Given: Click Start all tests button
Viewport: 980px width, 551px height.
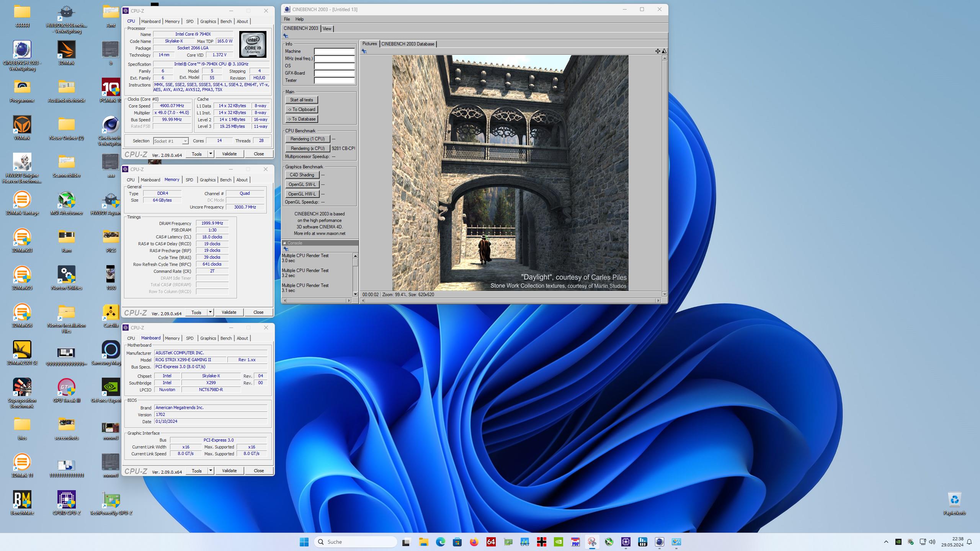Looking at the screenshot, I should click(x=301, y=100).
